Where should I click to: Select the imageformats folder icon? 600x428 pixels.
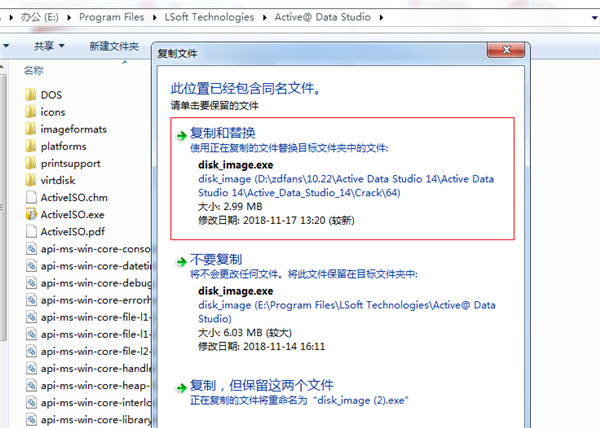tap(31, 129)
